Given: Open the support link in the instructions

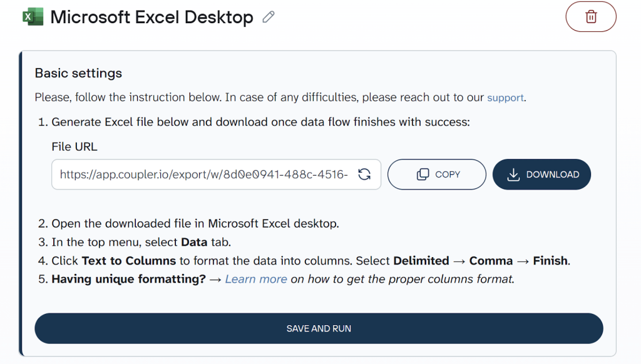Looking at the screenshot, I should (505, 98).
